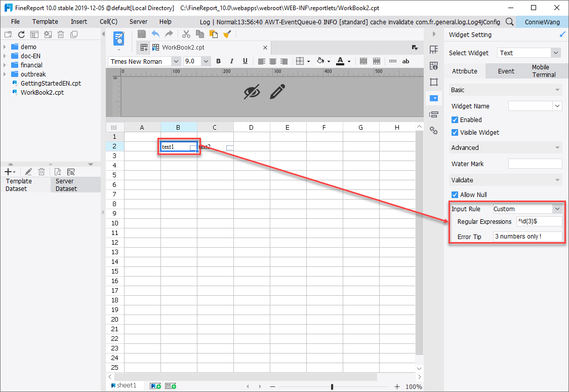Click the Water Mark input field
Screen dimensions: 569x392
[x=535, y=164]
